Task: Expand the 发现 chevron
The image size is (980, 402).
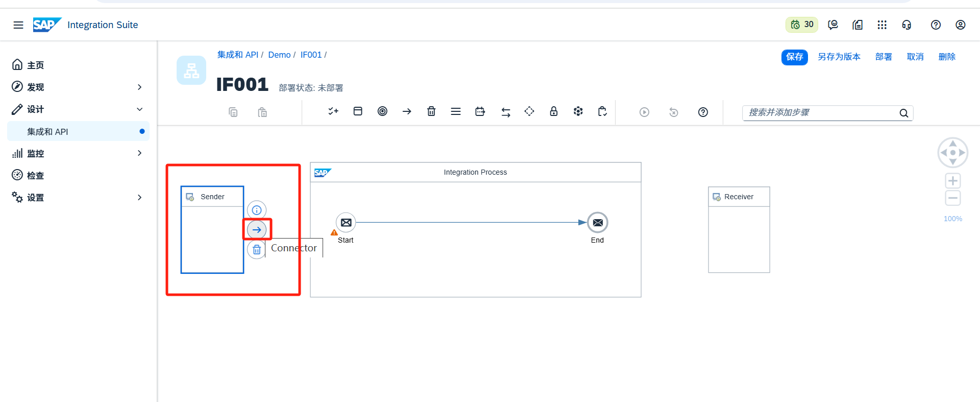Action: pos(139,87)
